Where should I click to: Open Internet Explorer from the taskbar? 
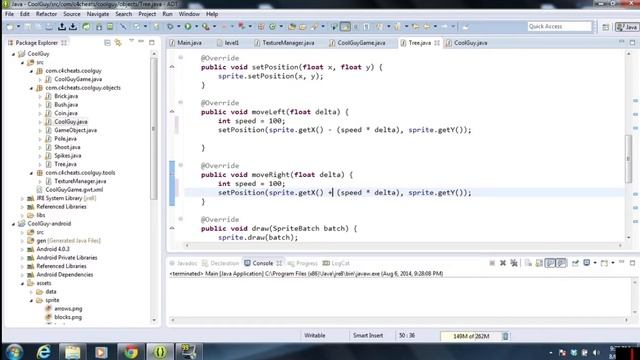click(x=44, y=351)
